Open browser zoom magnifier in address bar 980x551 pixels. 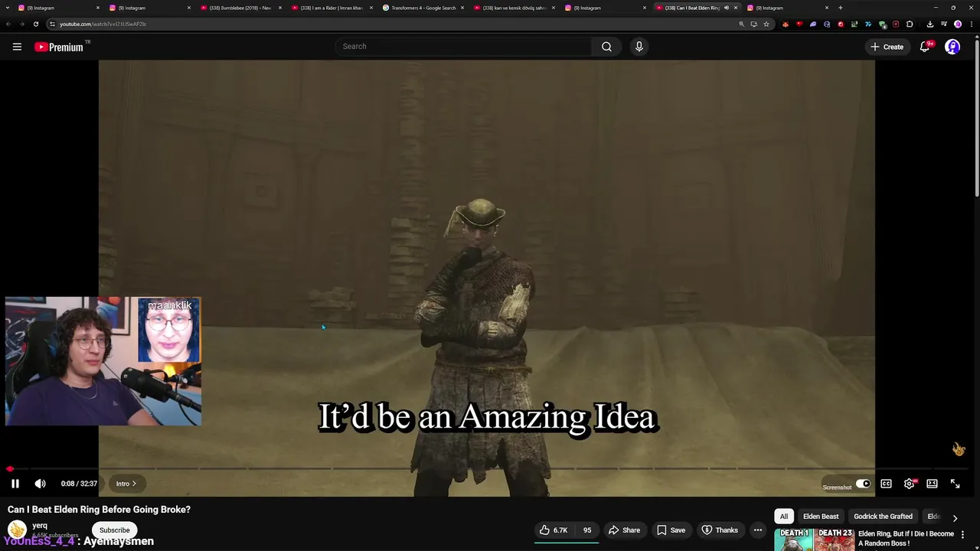click(x=741, y=24)
